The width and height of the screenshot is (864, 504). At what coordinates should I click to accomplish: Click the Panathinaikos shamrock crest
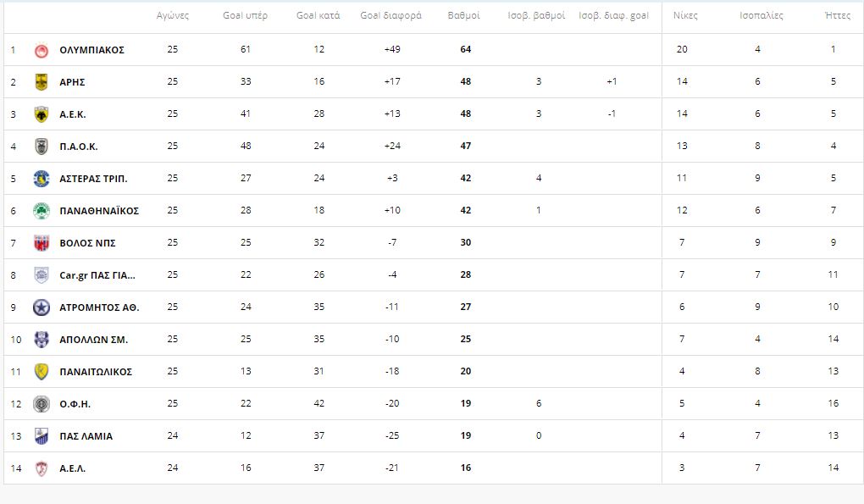pos(42,211)
